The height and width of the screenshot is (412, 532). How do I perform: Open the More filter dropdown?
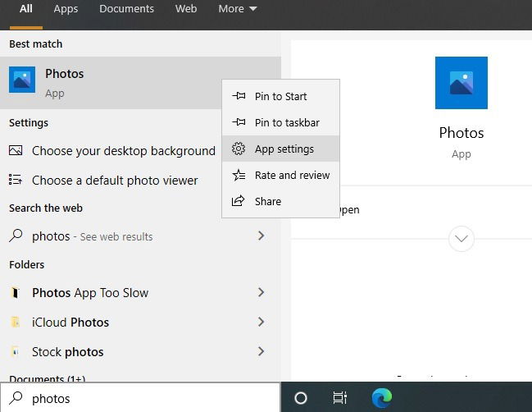(x=238, y=9)
